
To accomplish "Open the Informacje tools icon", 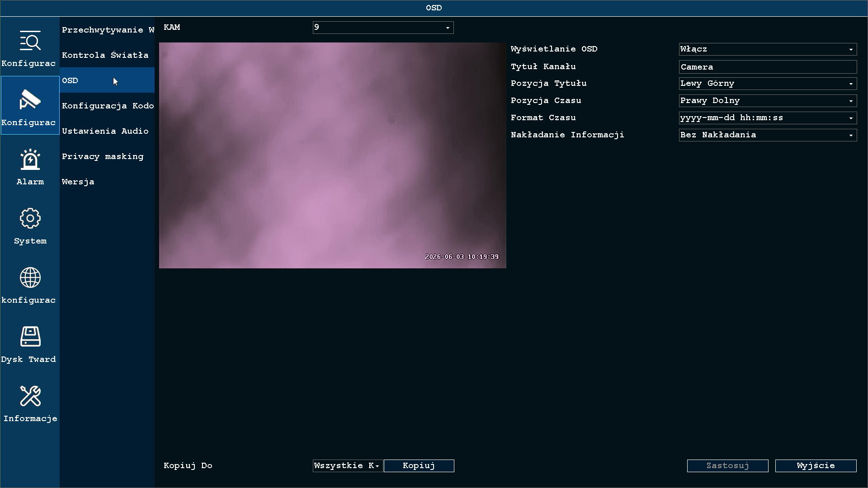I will [30, 396].
